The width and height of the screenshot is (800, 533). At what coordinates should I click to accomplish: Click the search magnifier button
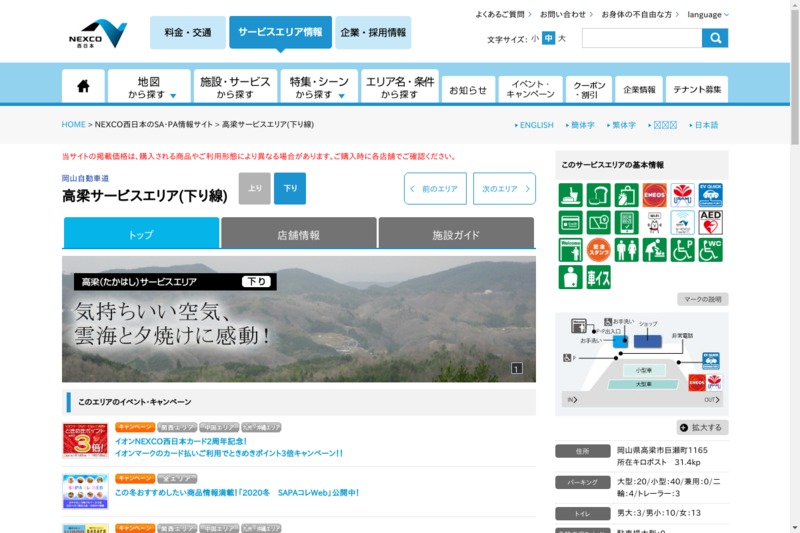[x=715, y=38]
